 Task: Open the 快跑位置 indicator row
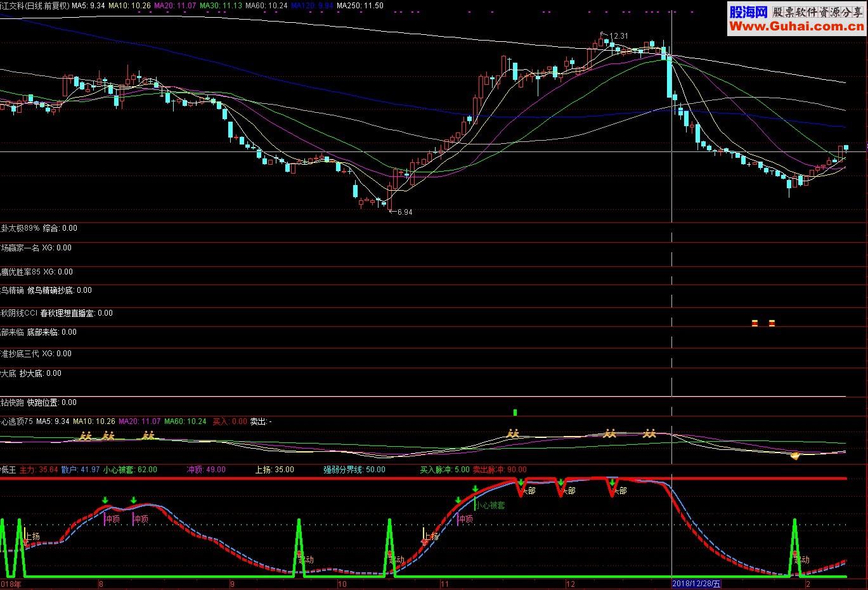[x=38, y=402]
